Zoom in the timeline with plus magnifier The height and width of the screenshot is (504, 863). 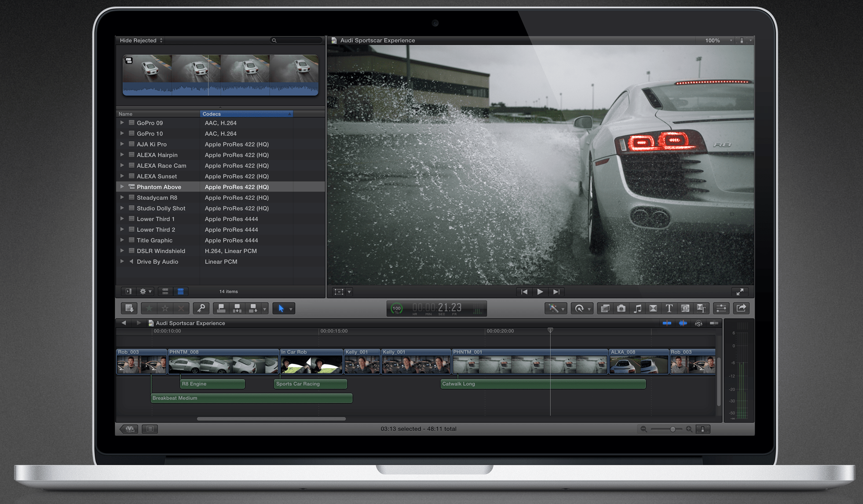pos(689,429)
